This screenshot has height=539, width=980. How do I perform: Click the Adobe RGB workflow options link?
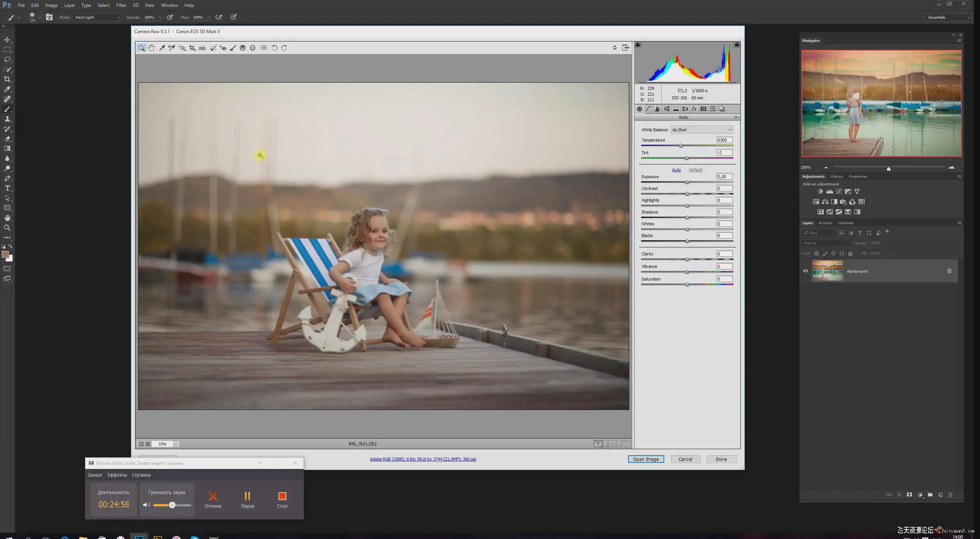click(x=423, y=459)
